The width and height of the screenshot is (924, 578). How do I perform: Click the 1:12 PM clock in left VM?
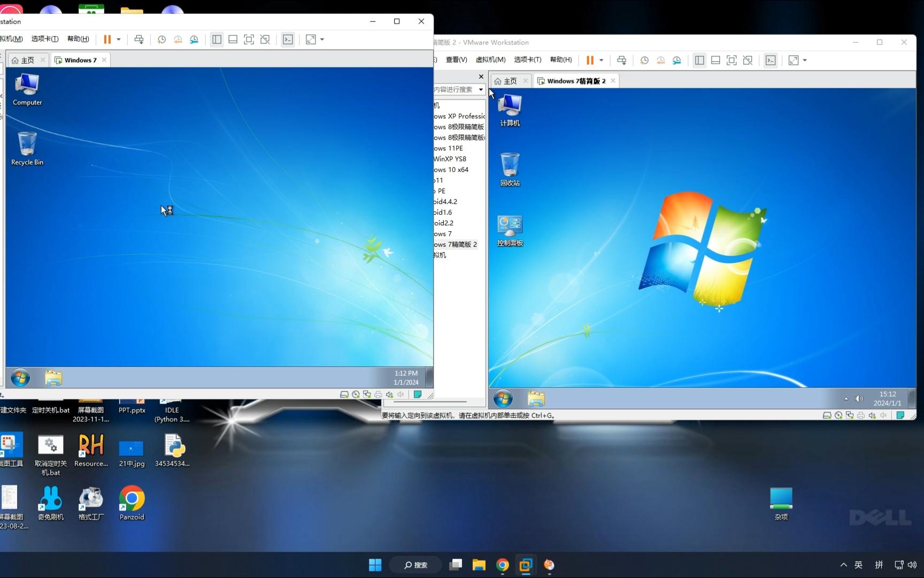(406, 378)
